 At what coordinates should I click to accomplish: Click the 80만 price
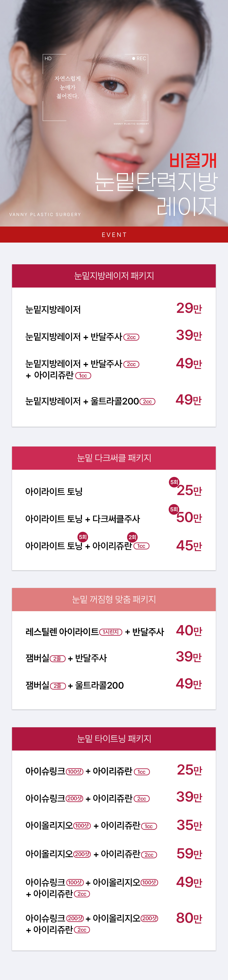coord(189,918)
